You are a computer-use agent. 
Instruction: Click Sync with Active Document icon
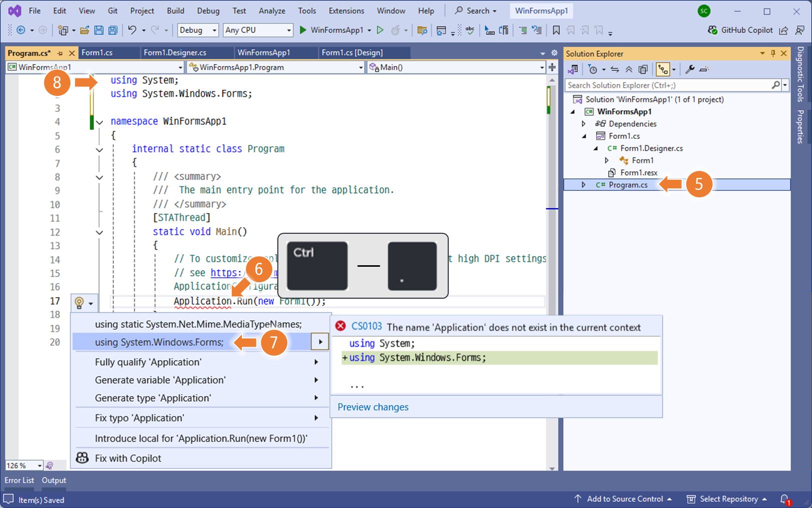pos(615,69)
